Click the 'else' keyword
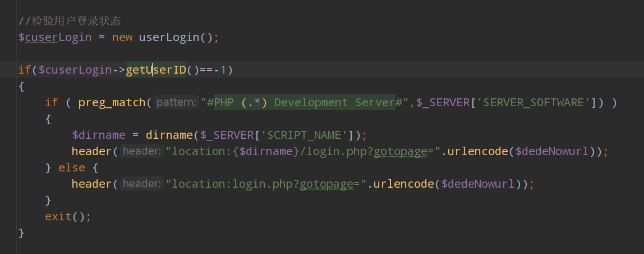644x254 pixels. (72, 167)
